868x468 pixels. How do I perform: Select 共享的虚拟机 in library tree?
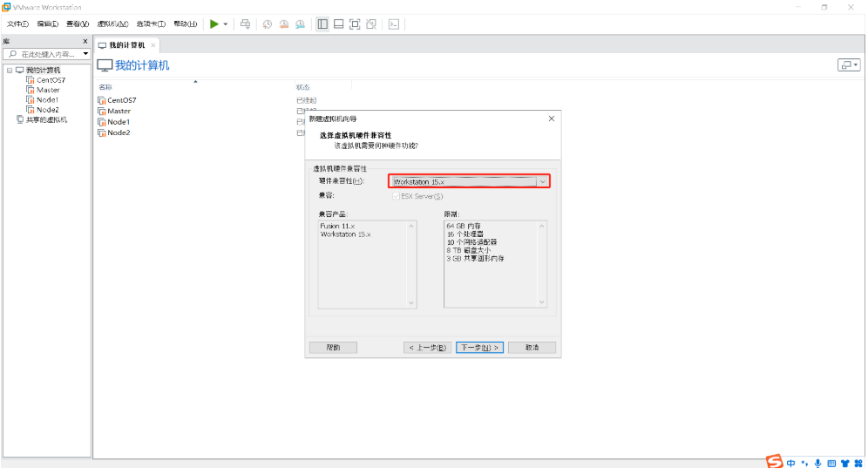coord(46,119)
